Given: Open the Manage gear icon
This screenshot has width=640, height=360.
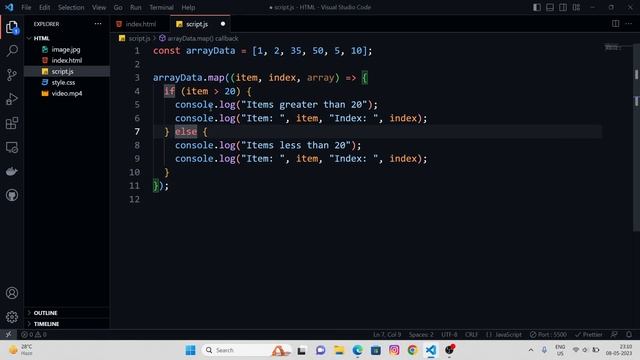Looking at the screenshot, I should (x=12, y=317).
